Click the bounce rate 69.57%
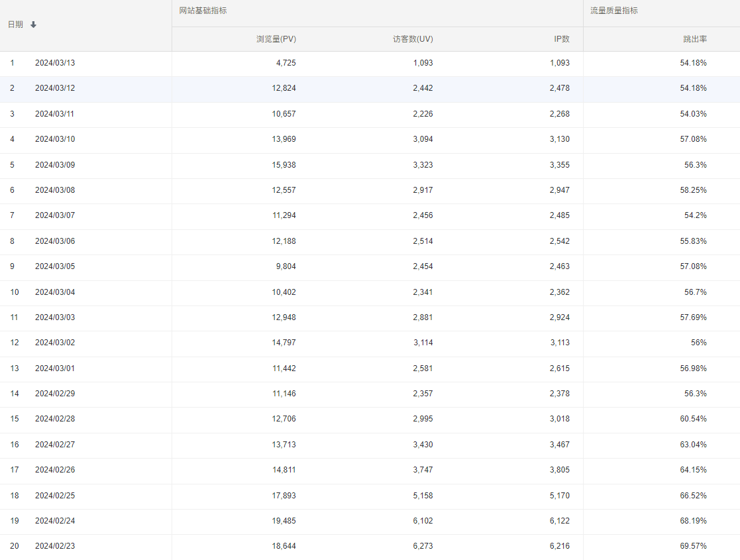 [694, 546]
